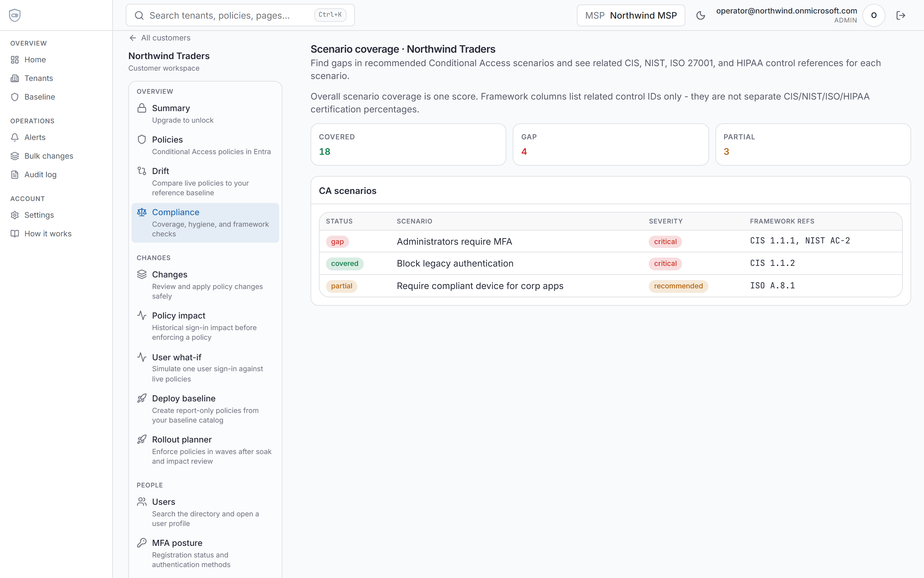924x578 pixels.
Task: Toggle dark mode moon icon
Action: click(701, 15)
